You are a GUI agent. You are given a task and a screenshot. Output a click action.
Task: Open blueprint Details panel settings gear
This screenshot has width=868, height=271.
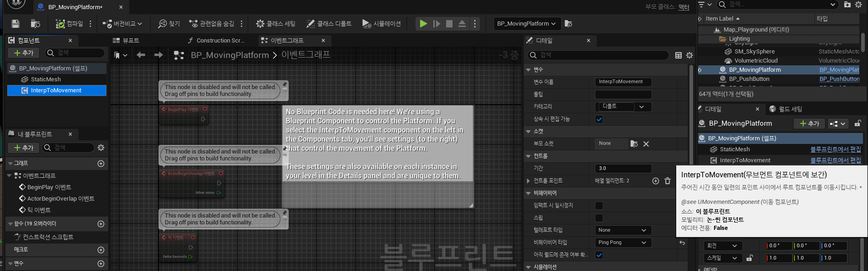pyautogui.click(x=689, y=55)
